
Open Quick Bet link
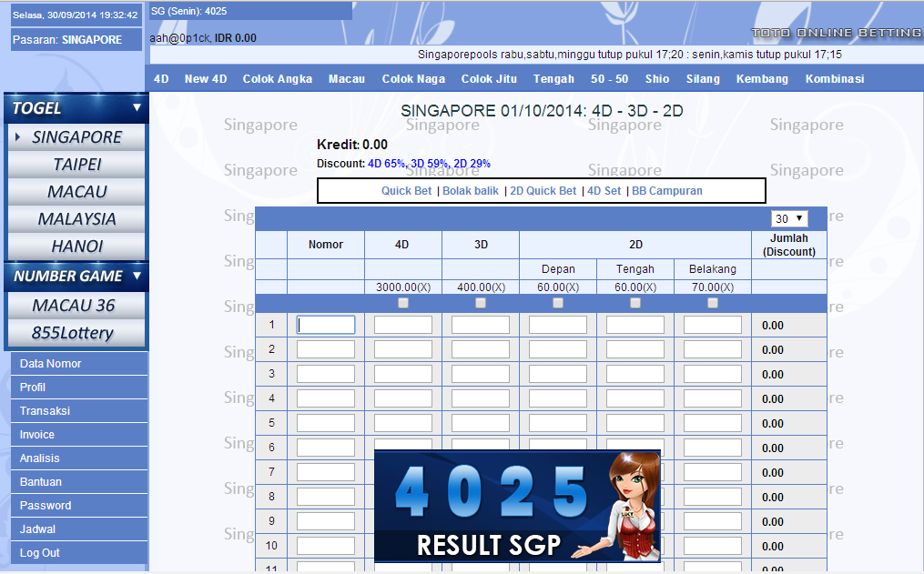(x=407, y=191)
